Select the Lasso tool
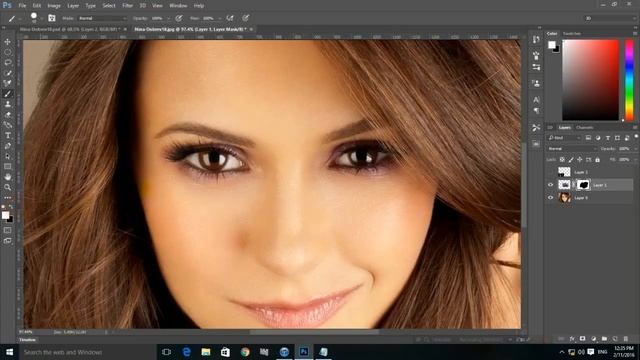 coord(7,62)
